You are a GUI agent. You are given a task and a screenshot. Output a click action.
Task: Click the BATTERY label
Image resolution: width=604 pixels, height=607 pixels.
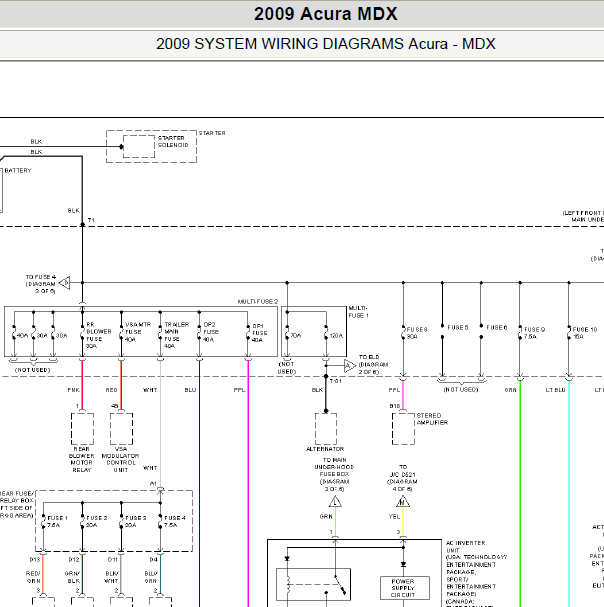click(x=18, y=170)
